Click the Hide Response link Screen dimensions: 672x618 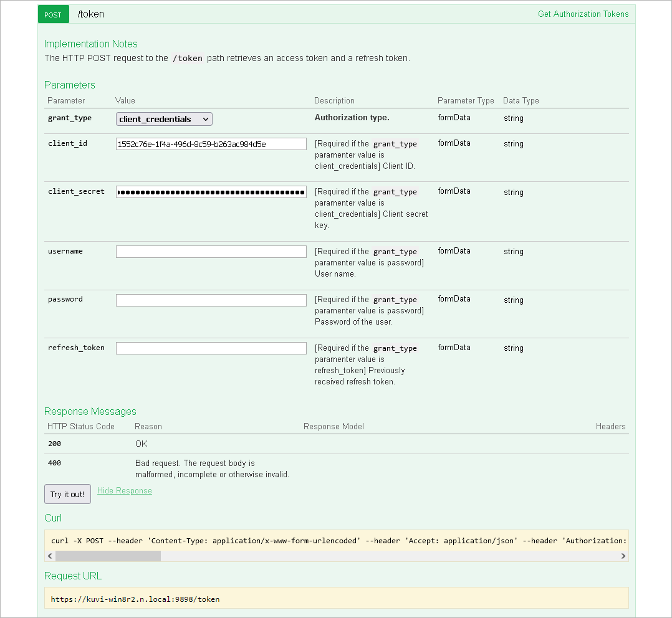pyautogui.click(x=124, y=491)
